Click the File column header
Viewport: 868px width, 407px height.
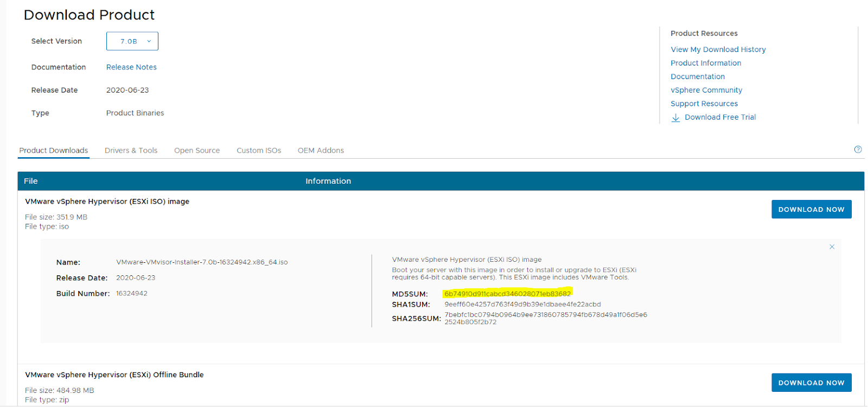[x=31, y=181]
